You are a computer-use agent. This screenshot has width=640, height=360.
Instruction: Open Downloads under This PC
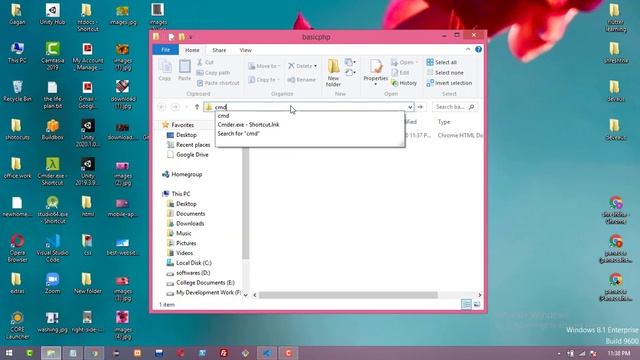click(190, 223)
